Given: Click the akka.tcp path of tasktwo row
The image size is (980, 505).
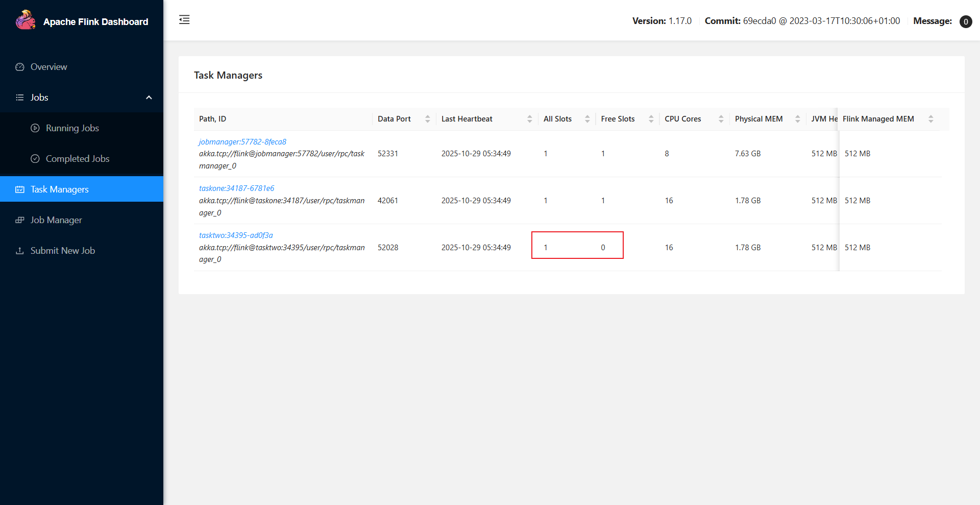Looking at the screenshot, I should click(x=282, y=254).
